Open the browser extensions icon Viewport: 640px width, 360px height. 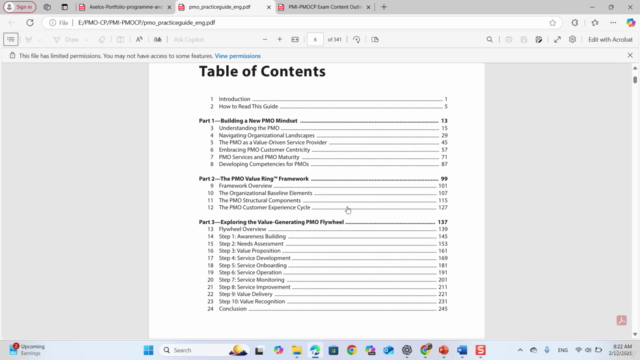click(575, 23)
